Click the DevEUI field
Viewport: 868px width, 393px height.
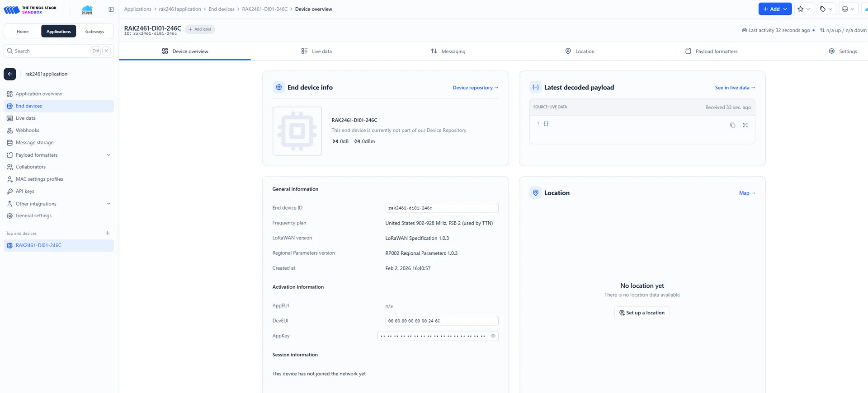tap(442, 321)
